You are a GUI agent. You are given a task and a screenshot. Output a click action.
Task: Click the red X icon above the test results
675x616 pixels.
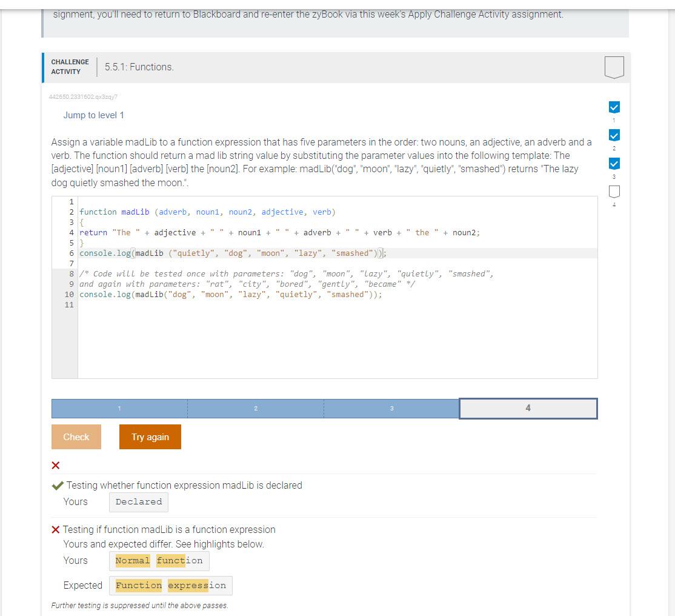pos(55,465)
